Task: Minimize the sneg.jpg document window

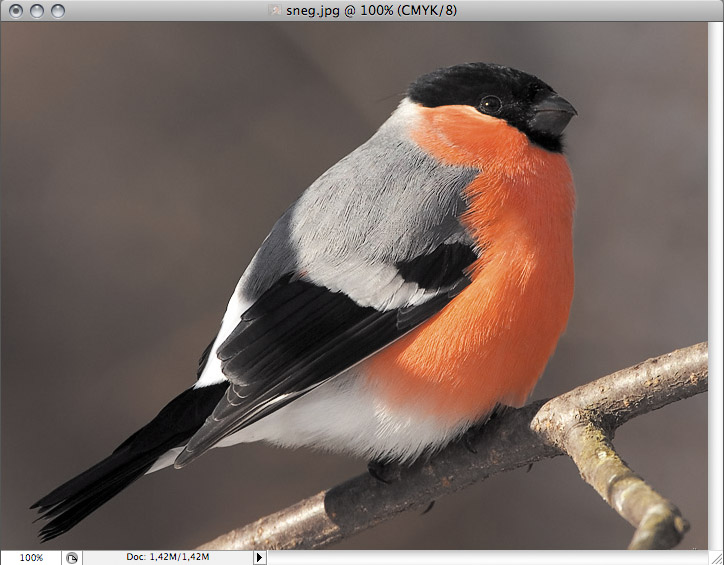Action: 37,11
